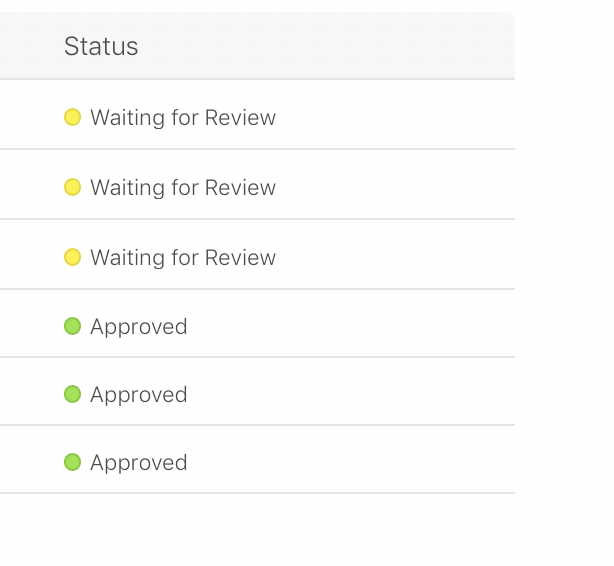Select the second Waiting for Review label
The width and height of the screenshot is (614, 566).
tap(183, 188)
